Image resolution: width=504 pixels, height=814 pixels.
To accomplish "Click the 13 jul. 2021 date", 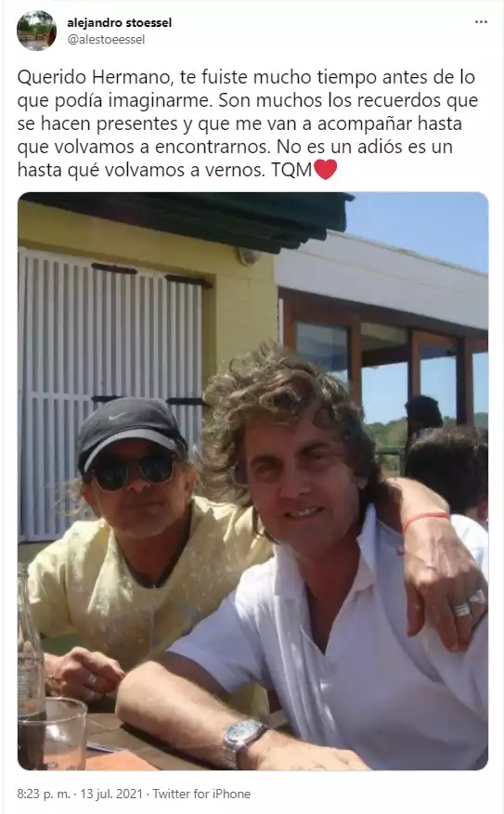I will [111, 794].
